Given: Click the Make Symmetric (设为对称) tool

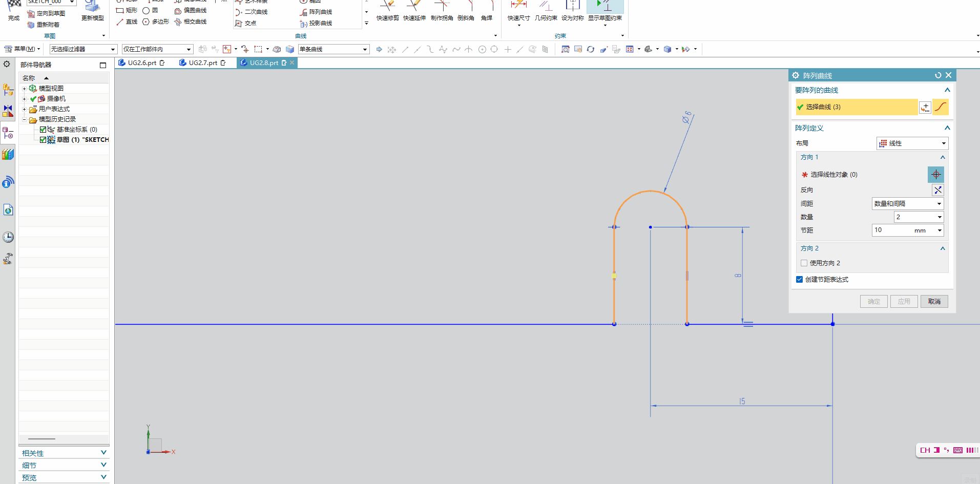Looking at the screenshot, I should point(572,10).
